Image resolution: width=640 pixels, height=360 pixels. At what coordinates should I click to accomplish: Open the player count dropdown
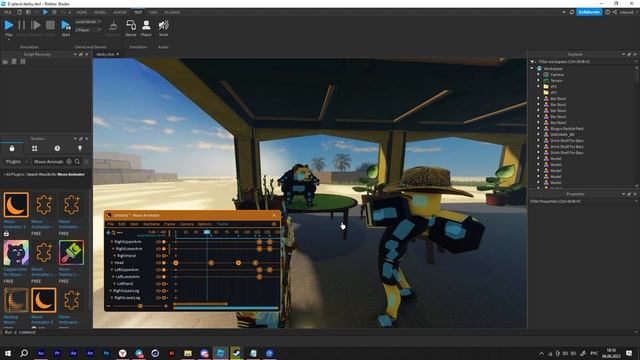(88, 30)
